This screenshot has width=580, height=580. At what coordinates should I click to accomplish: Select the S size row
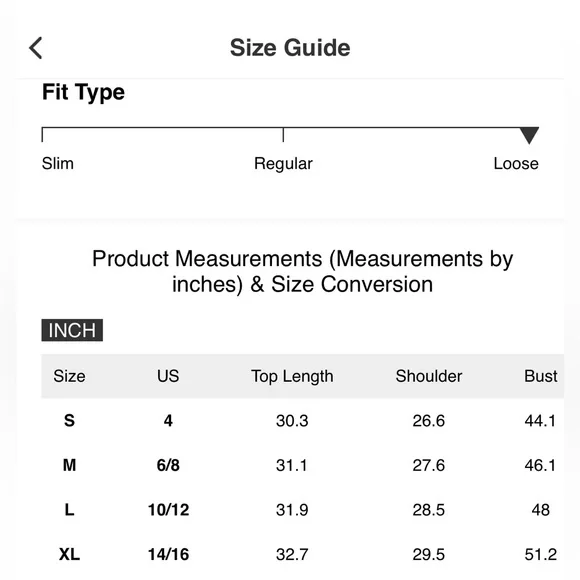tap(303, 421)
